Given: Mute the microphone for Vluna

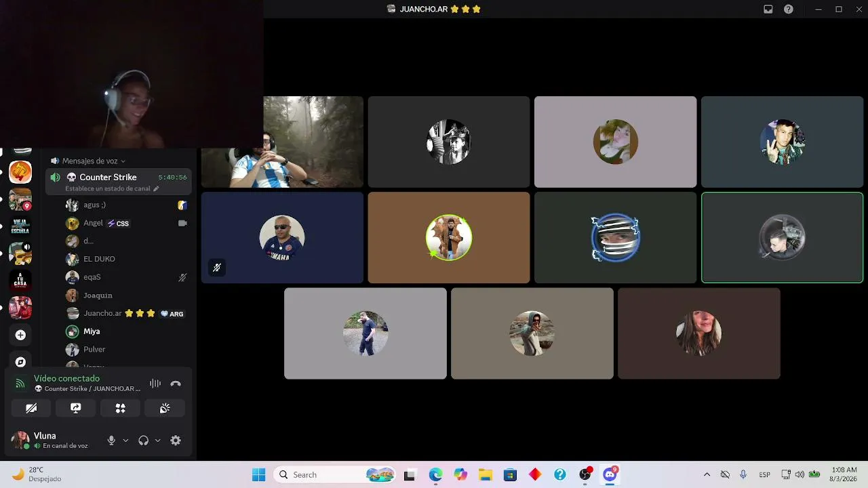Looking at the screenshot, I should (111, 441).
